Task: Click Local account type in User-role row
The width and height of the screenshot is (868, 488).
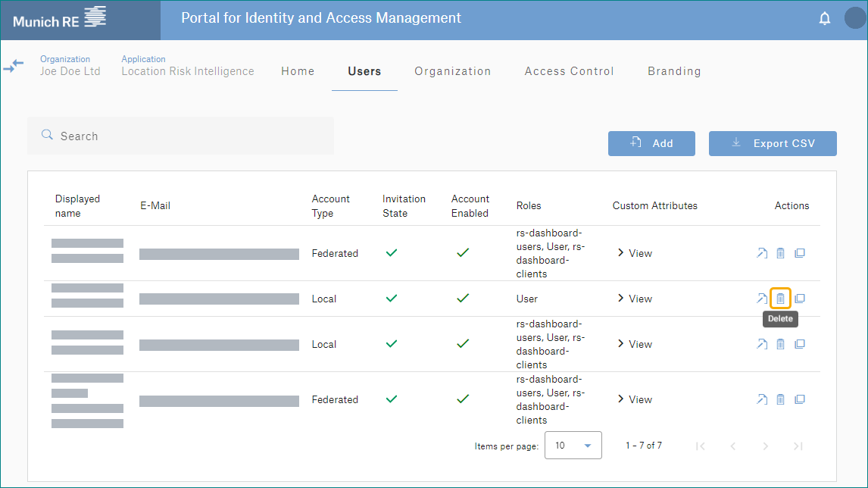Action: (324, 299)
